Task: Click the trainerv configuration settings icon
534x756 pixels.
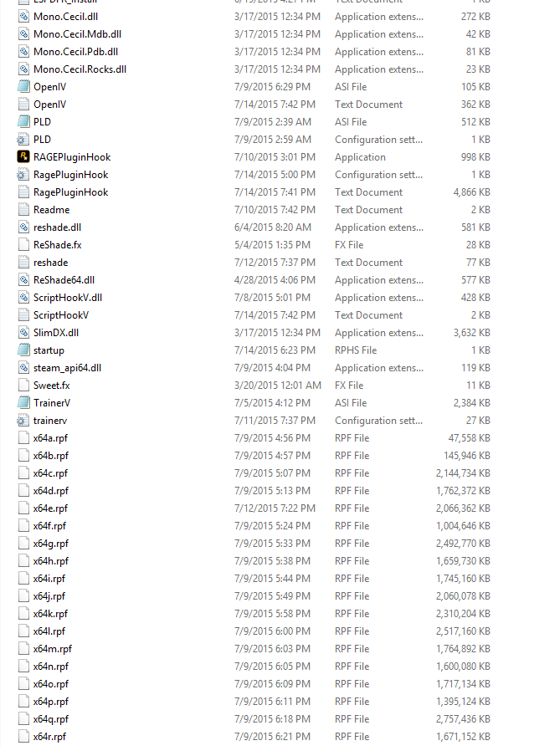Action: pyautogui.click(x=23, y=421)
